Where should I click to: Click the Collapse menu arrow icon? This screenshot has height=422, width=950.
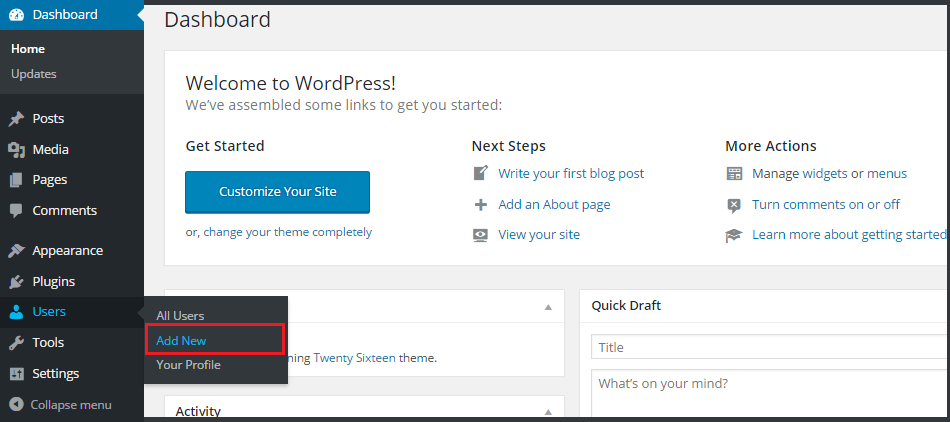point(16,404)
